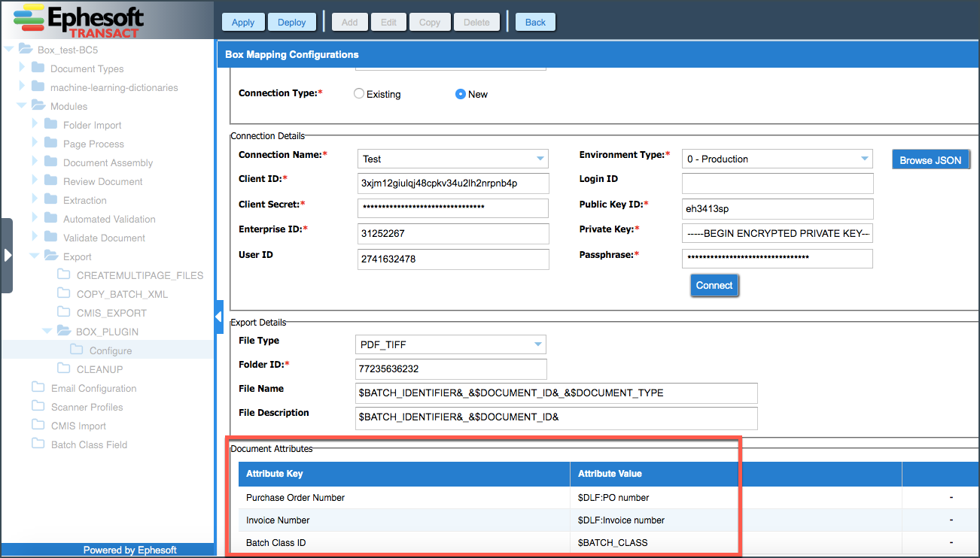The height and width of the screenshot is (558, 980).
Task: Click the Email Configuration folder icon
Action: click(x=38, y=388)
